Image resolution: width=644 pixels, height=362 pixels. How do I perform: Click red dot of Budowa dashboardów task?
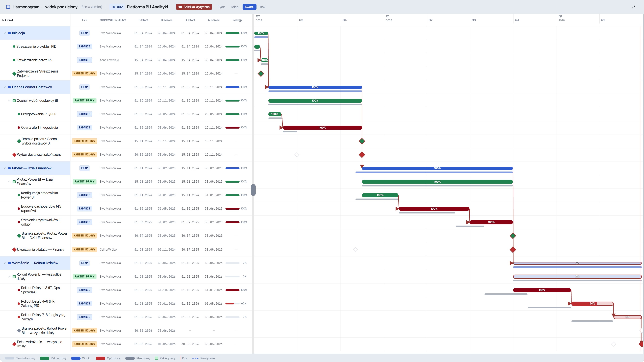point(19,209)
